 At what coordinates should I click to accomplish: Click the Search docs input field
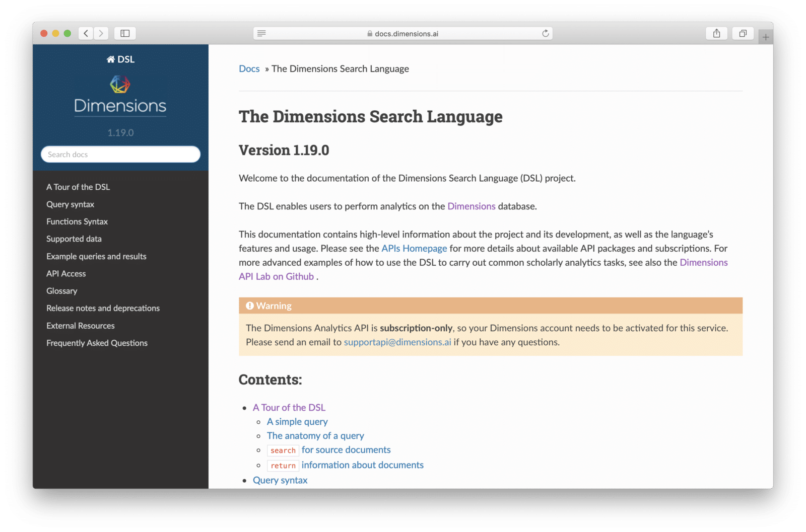click(x=120, y=154)
